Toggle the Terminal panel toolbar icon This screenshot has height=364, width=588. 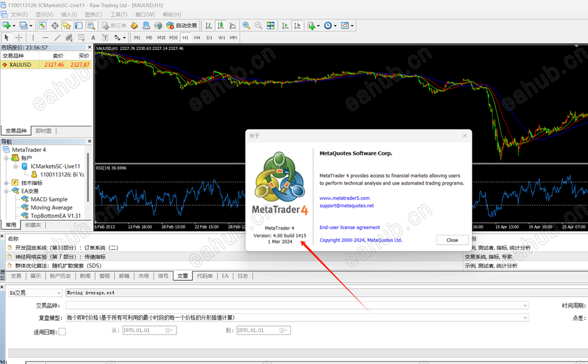79,26
